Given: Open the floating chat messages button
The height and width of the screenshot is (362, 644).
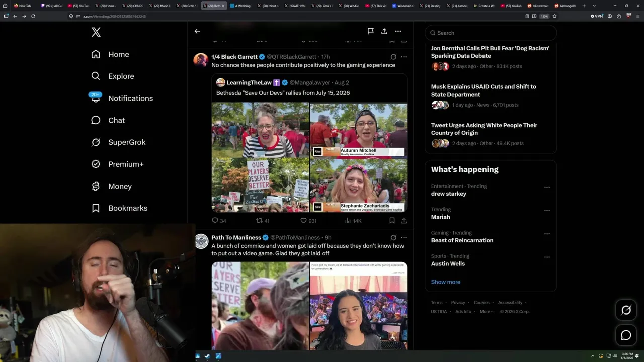Looking at the screenshot, I should [x=626, y=335].
